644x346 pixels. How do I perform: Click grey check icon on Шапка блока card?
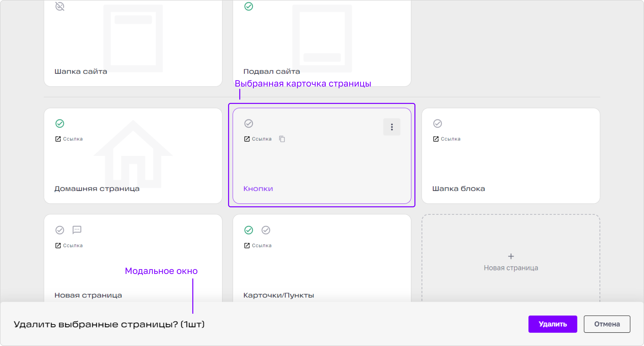coord(438,123)
